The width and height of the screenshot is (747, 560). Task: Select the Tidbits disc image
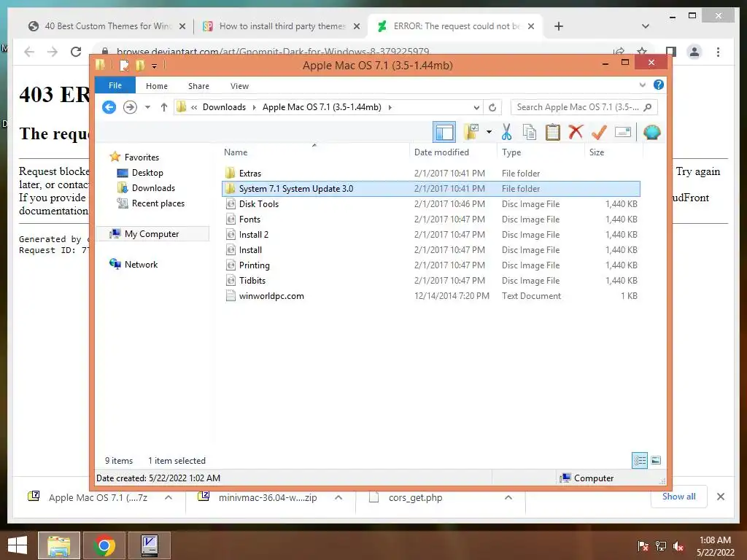pyautogui.click(x=431, y=281)
